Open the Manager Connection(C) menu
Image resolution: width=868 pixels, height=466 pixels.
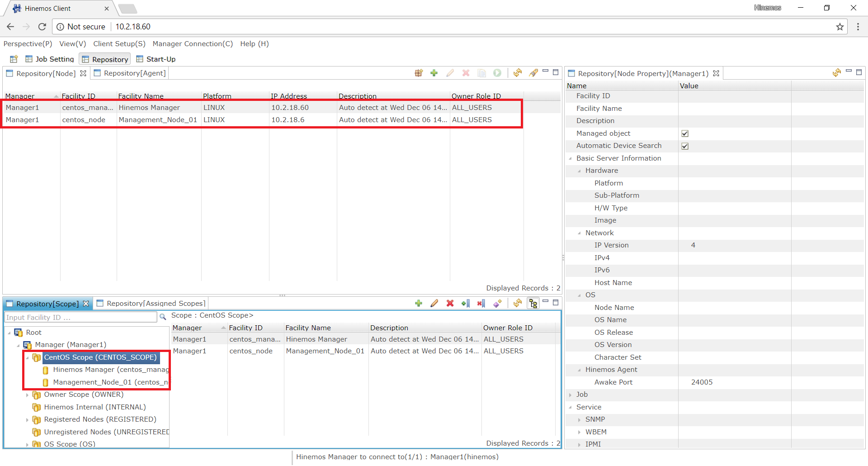tap(193, 43)
